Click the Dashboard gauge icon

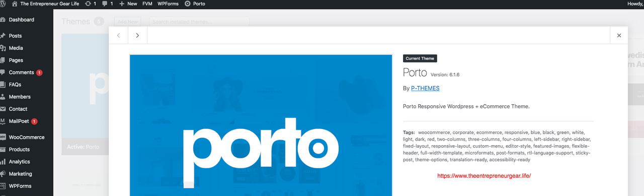pyautogui.click(x=3, y=20)
